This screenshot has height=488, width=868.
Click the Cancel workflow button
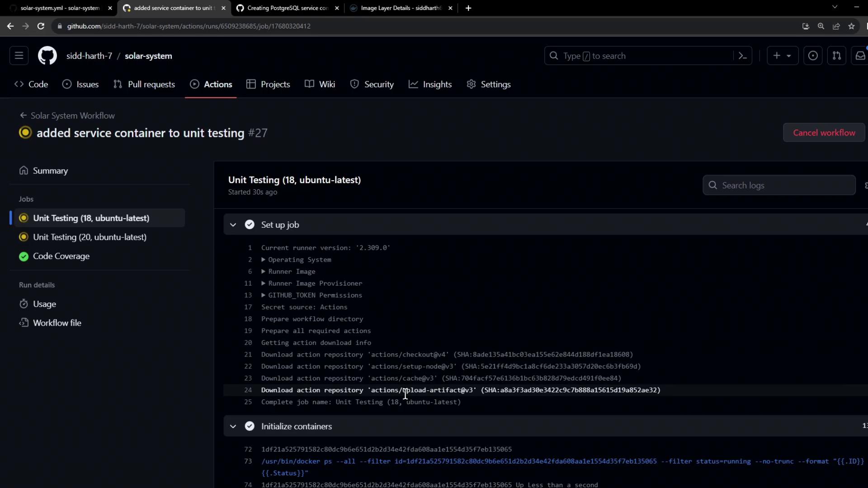pos(824,133)
